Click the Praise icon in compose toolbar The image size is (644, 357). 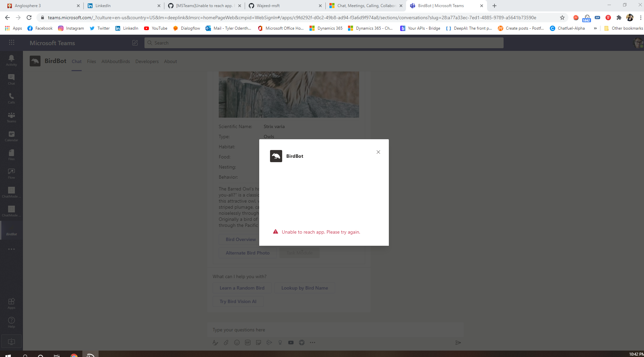(280, 343)
